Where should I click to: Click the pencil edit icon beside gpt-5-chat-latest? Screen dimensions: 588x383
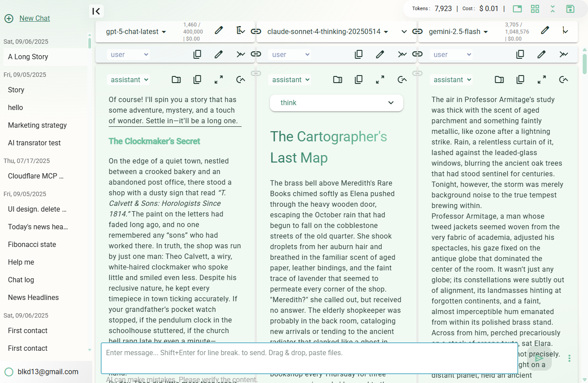(219, 30)
